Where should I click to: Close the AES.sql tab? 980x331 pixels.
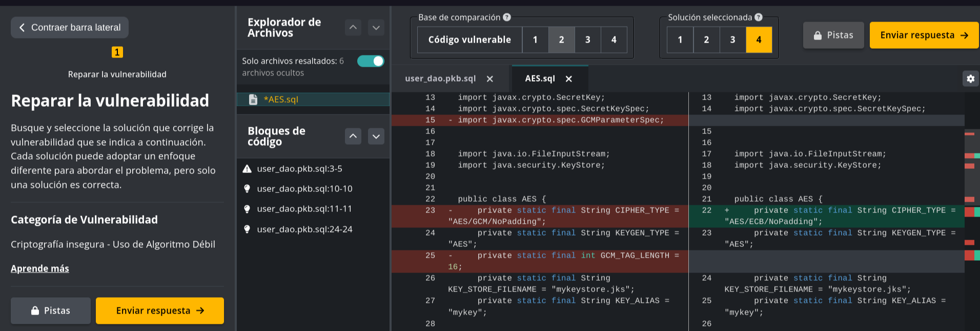(568, 79)
